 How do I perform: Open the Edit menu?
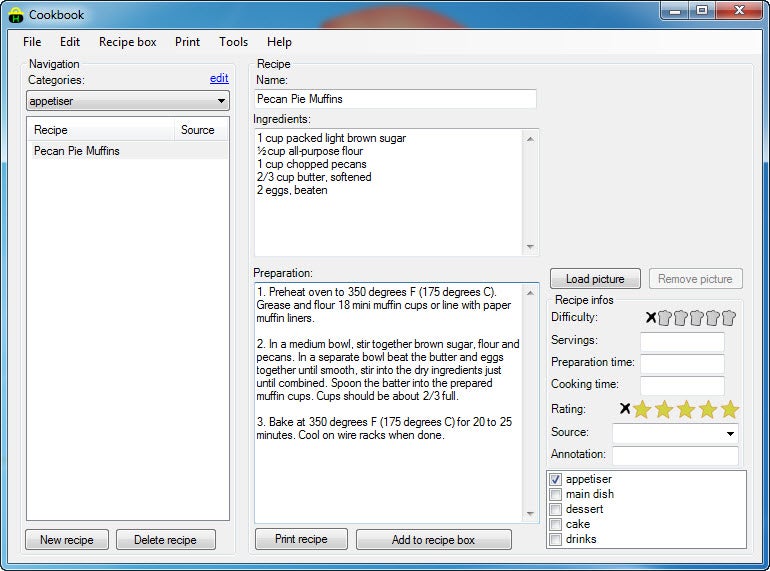[x=70, y=42]
